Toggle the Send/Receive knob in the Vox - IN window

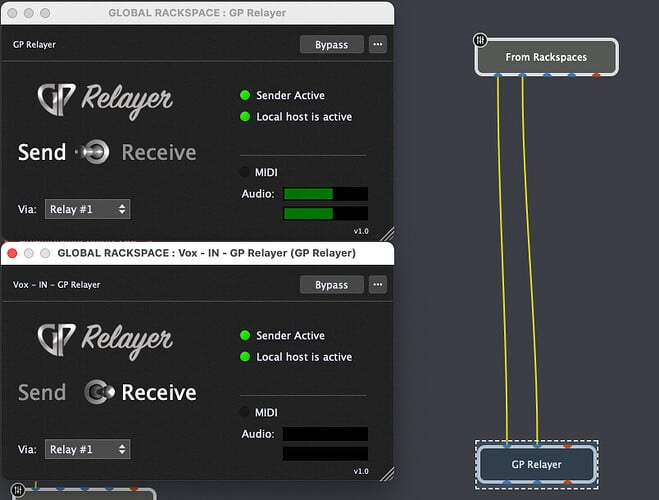[x=99, y=392]
